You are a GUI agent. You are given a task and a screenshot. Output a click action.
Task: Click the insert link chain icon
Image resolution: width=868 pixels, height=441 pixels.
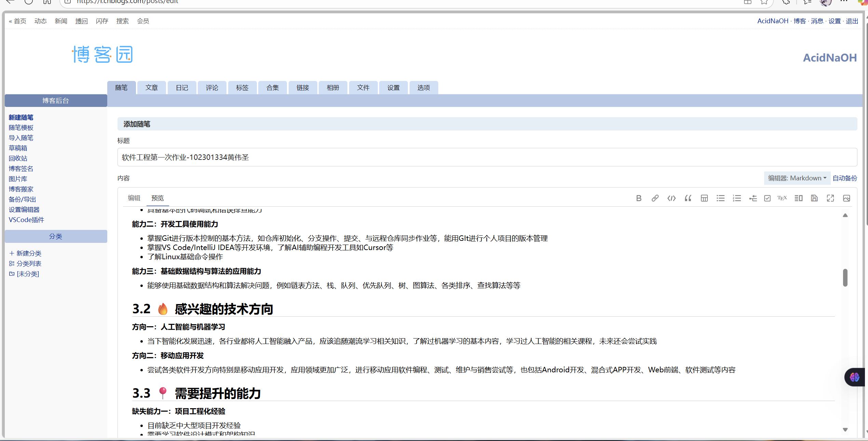click(x=655, y=198)
